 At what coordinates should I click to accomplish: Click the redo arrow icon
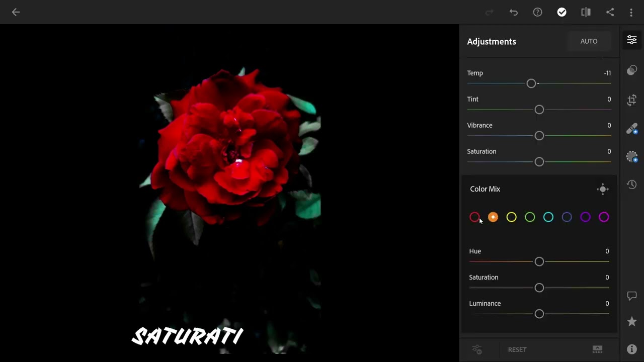pyautogui.click(x=489, y=12)
